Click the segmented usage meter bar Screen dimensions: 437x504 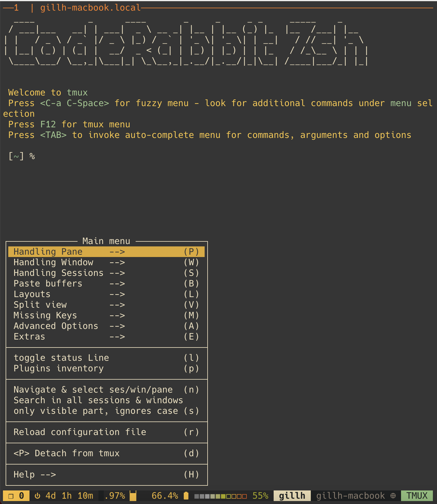[221, 496]
